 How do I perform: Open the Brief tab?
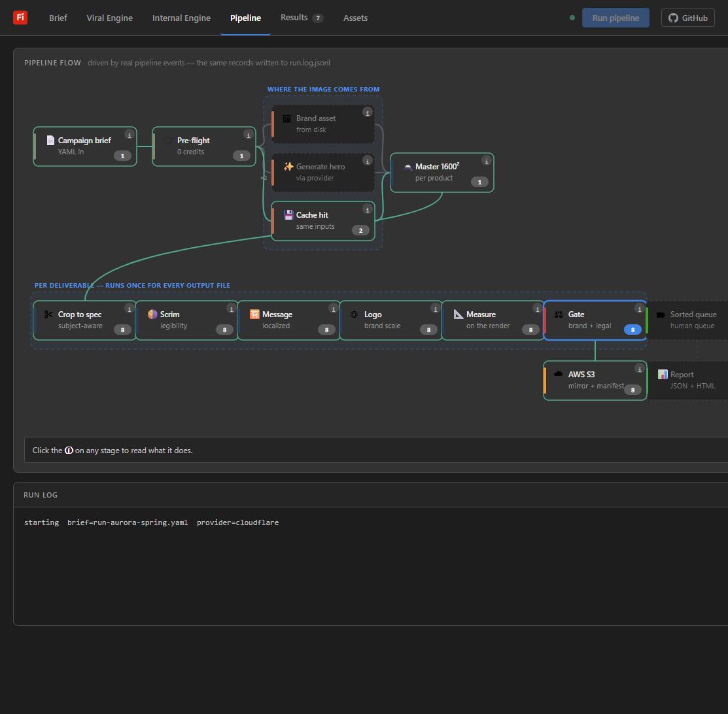58,18
